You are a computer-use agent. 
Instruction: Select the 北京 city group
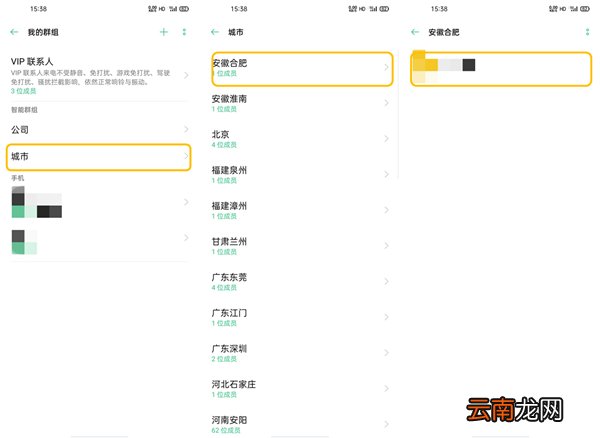pyautogui.click(x=302, y=139)
